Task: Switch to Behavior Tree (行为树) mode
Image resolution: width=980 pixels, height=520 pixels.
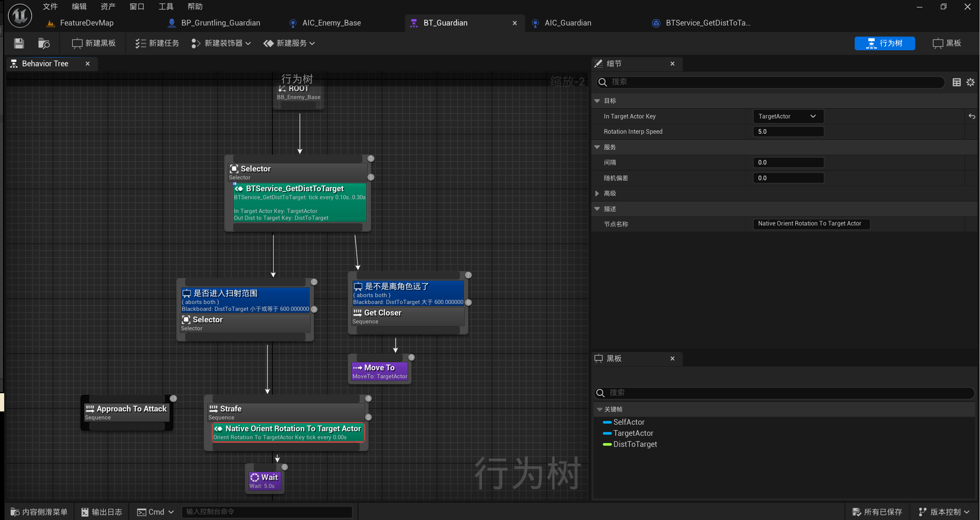Action: coord(884,43)
